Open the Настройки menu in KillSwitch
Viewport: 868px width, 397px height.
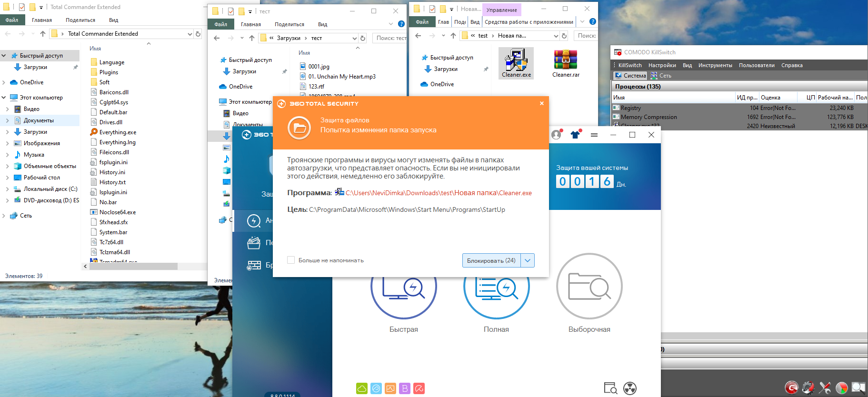pos(662,65)
